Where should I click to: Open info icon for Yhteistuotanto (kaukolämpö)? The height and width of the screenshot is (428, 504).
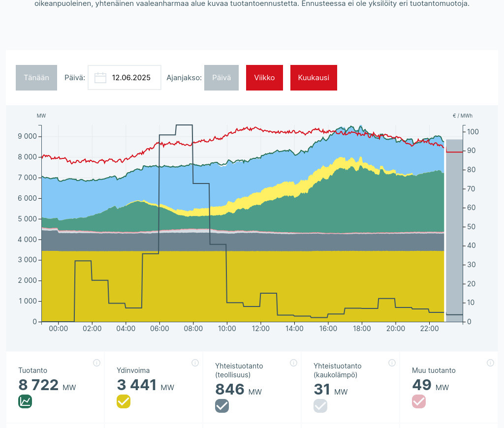pyautogui.click(x=392, y=363)
